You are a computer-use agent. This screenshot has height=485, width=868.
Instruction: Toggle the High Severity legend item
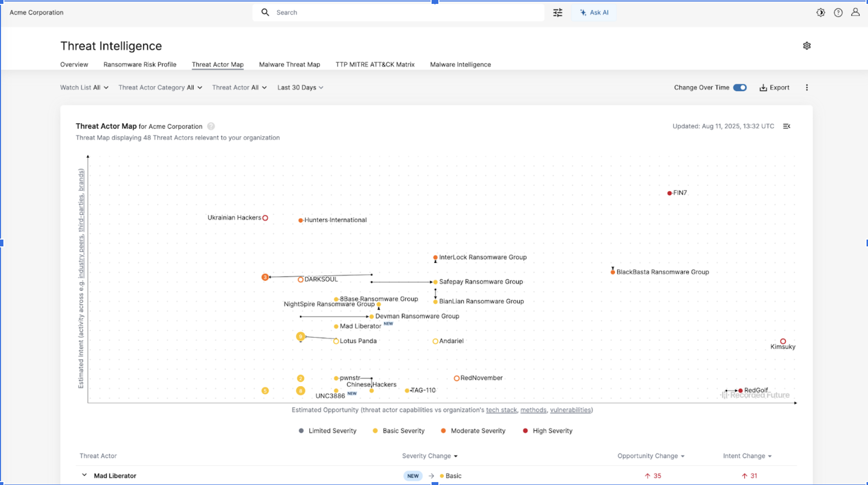(547, 431)
